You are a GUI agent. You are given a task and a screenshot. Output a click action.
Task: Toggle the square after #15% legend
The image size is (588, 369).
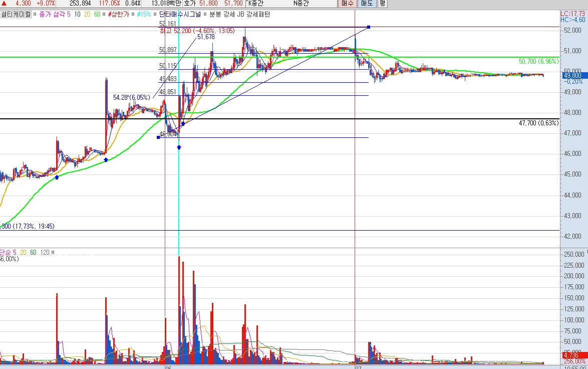click(x=154, y=14)
